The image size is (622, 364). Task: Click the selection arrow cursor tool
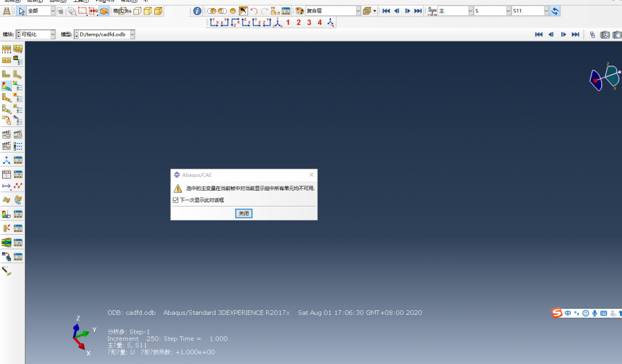point(21,11)
